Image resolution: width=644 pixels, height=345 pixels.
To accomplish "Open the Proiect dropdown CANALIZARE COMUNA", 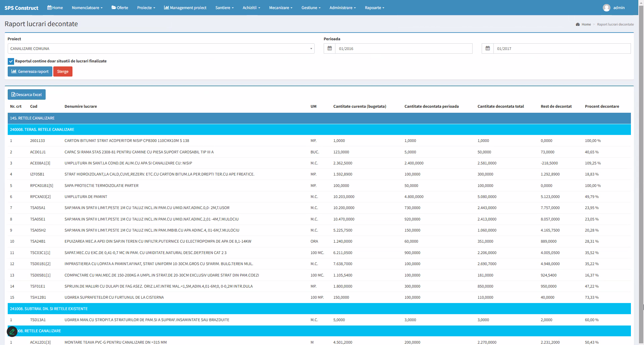I will [161, 49].
